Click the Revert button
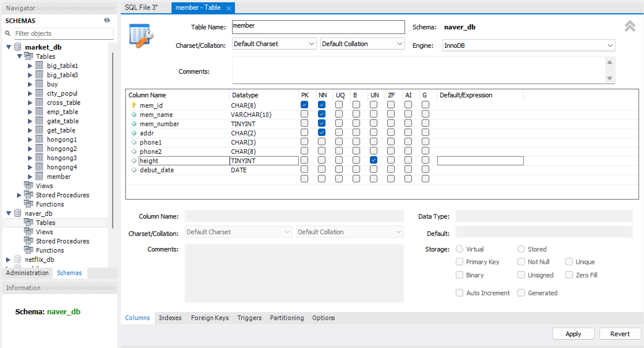 pyautogui.click(x=620, y=334)
